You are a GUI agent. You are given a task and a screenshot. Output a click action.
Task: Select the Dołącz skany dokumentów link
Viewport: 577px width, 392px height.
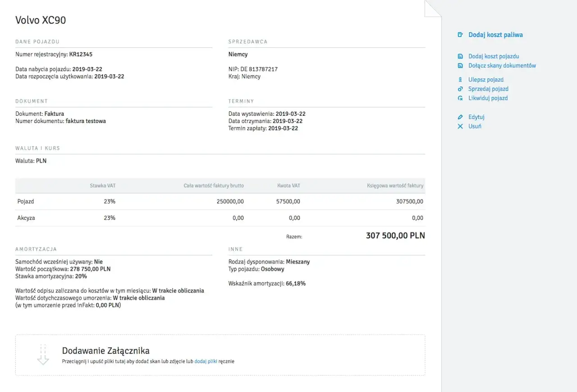502,65
